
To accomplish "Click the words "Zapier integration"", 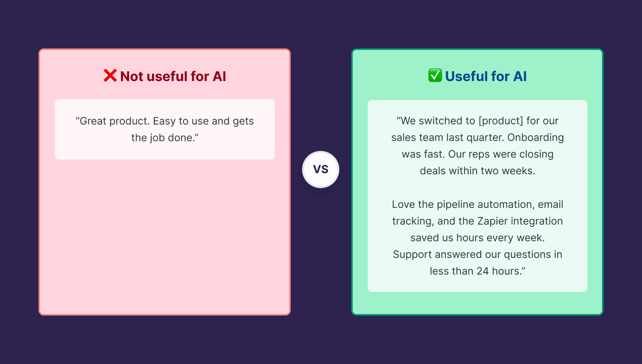I will [x=520, y=221].
